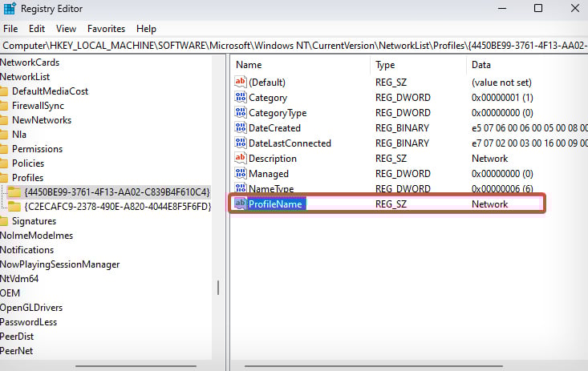Select the NoImeModeImes tree key
Viewport: 588px width, 371px height.
[x=36, y=236]
